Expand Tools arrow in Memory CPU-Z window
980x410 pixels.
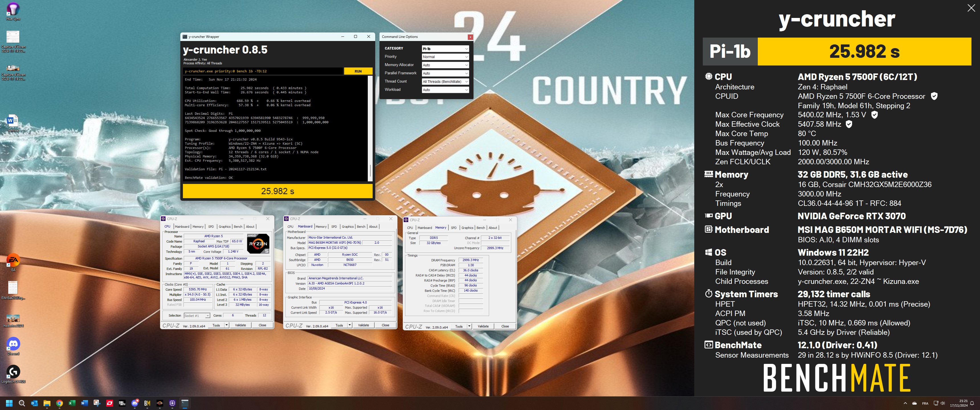pyautogui.click(x=469, y=326)
